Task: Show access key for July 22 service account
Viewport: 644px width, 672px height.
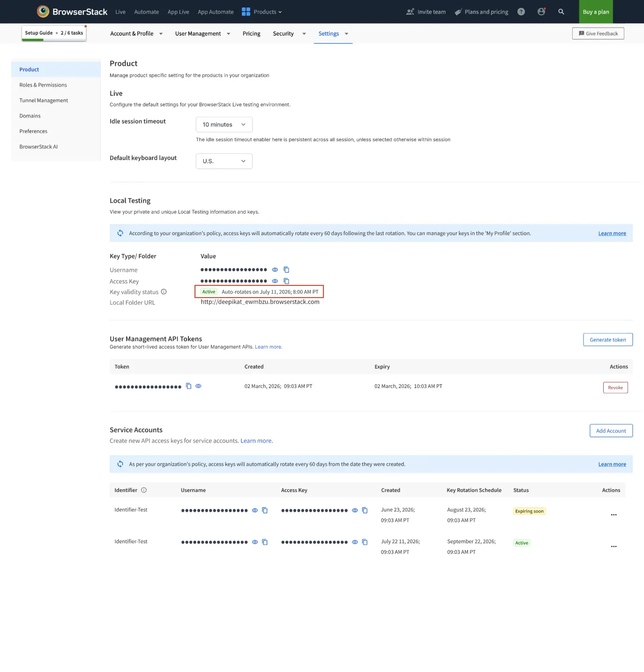Action: coord(355,542)
